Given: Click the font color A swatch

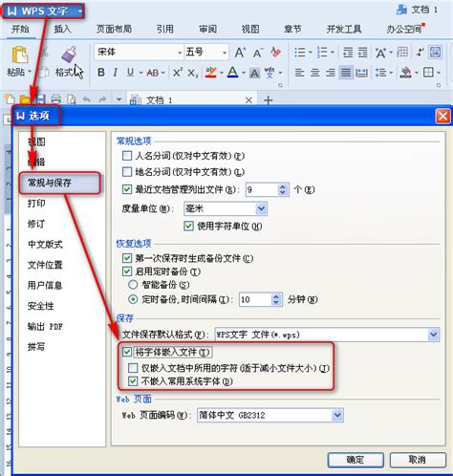Looking at the screenshot, I should pos(233,73).
